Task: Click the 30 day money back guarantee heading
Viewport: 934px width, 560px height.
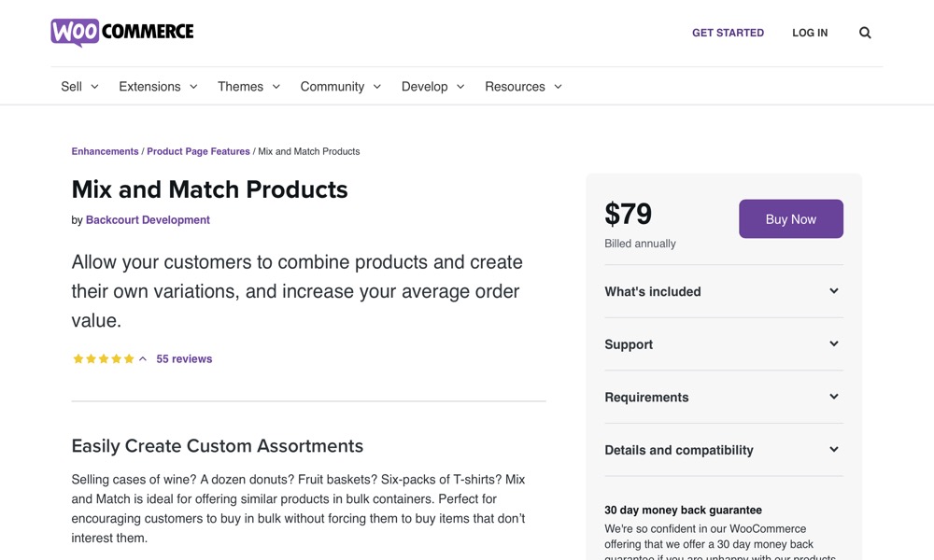Action: pyautogui.click(x=684, y=510)
